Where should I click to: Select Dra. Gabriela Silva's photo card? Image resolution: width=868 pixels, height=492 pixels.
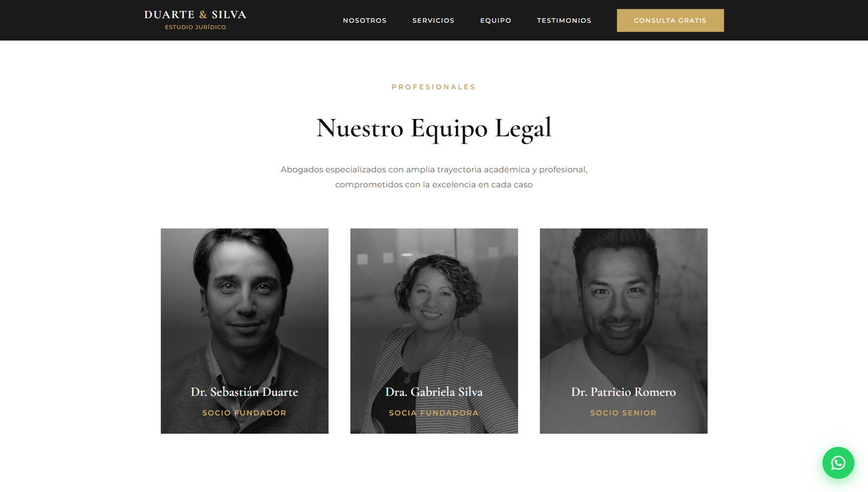click(434, 331)
